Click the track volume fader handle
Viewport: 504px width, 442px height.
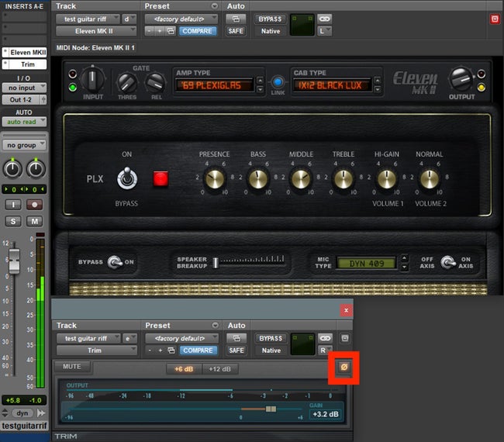coord(14,261)
